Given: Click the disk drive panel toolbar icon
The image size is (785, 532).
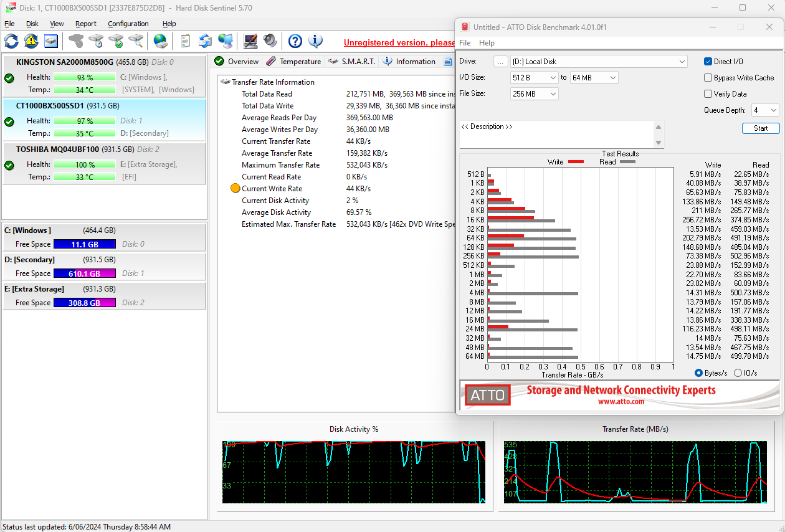Looking at the screenshot, I should coord(51,41).
